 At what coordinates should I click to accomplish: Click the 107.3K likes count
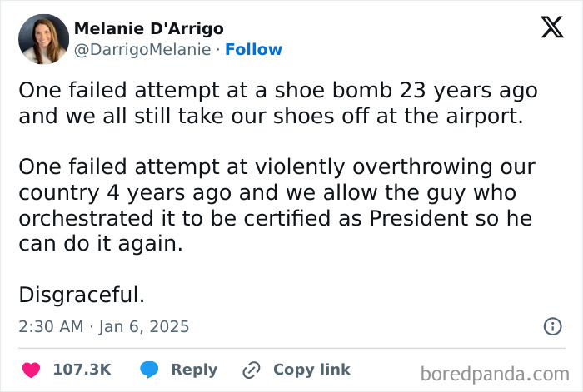point(82,370)
